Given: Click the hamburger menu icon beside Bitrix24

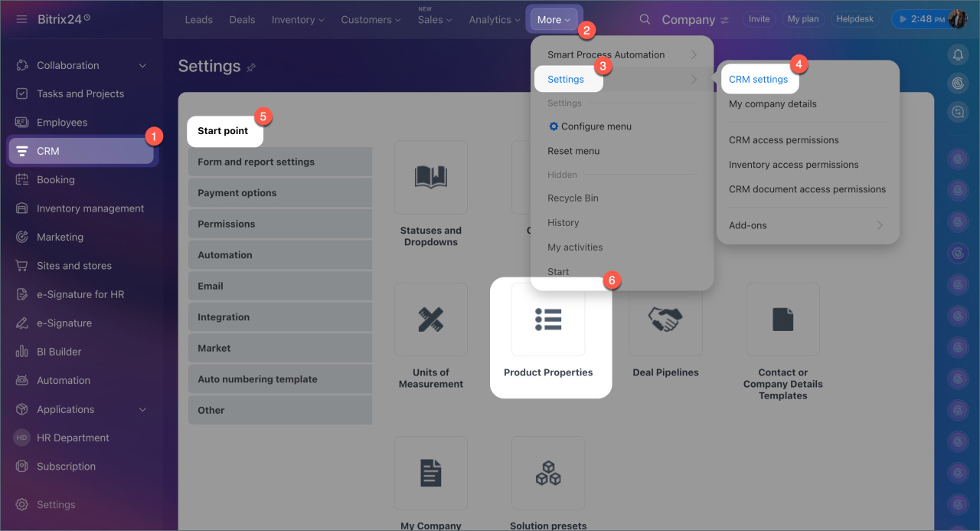Looking at the screenshot, I should [21, 19].
